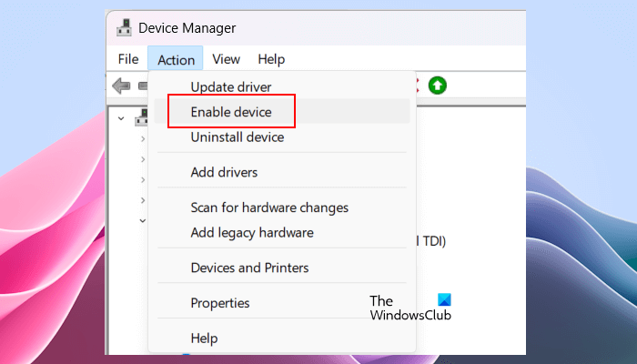Open the View menu

point(226,59)
